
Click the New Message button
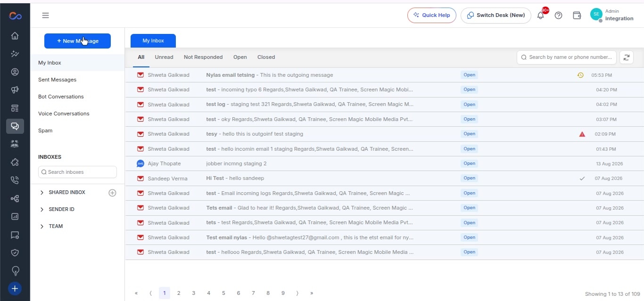(77, 41)
